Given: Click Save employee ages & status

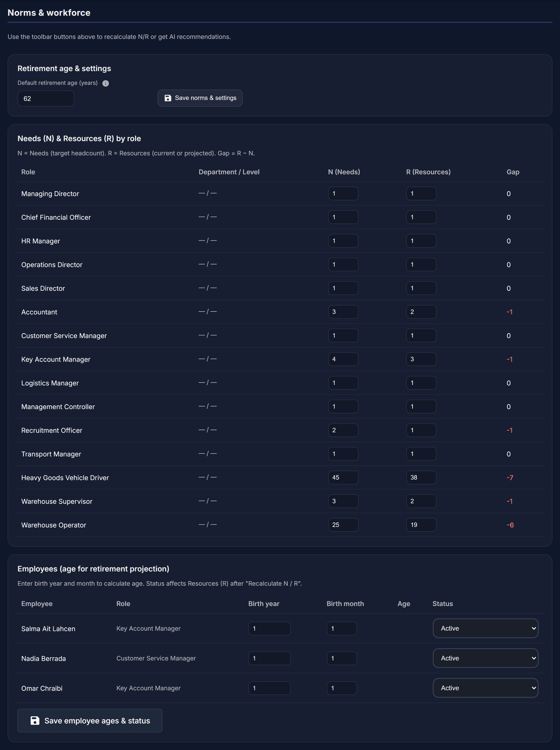Looking at the screenshot, I should 90,721.
